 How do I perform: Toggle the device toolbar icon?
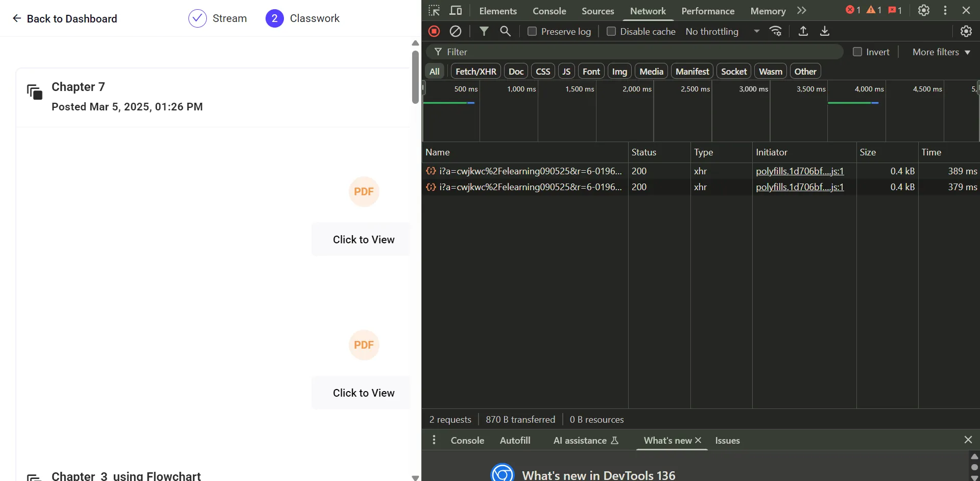tap(456, 11)
